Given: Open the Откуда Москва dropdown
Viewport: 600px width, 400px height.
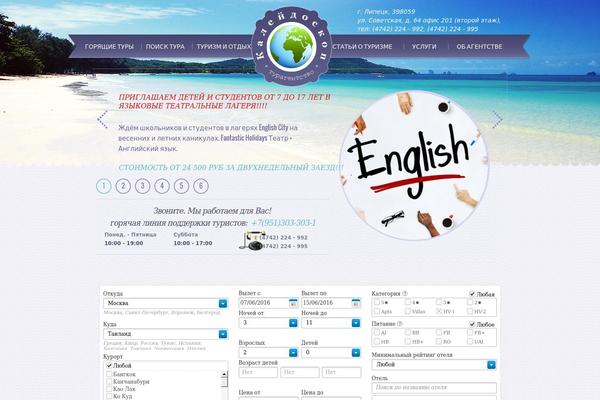Looking at the screenshot, I should pos(166,303).
